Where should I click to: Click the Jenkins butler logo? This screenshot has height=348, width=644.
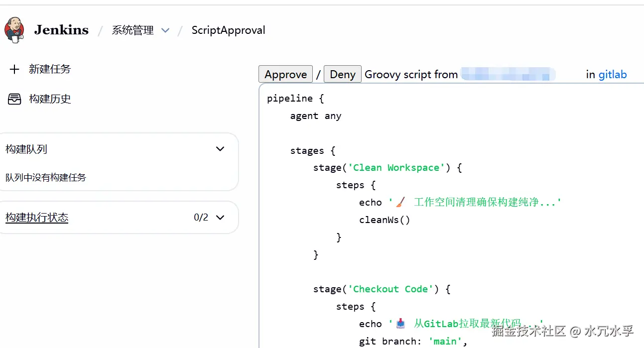pos(14,30)
